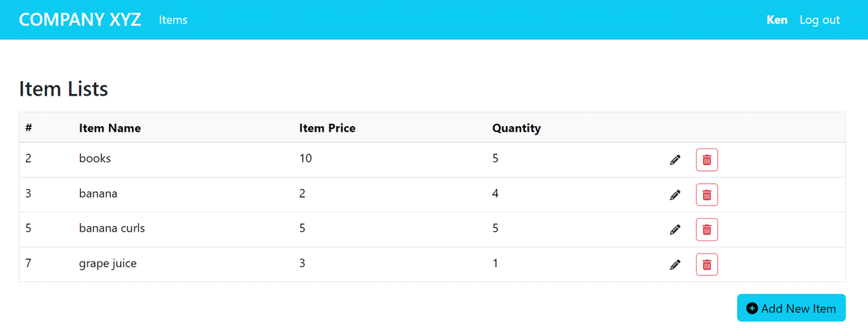Click the banana curls name cell
Viewport: 868px width, 331px height.
[x=112, y=228]
